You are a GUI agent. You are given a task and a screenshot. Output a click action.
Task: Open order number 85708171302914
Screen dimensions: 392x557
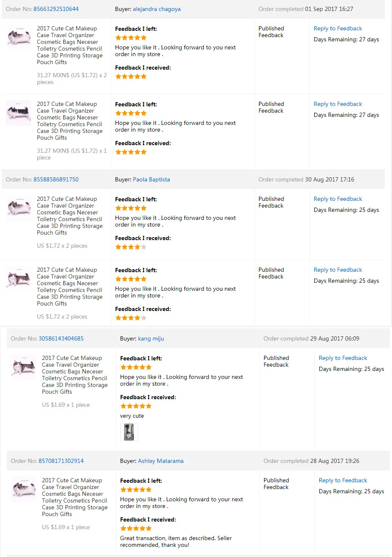pyautogui.click(x=61, y=461)
